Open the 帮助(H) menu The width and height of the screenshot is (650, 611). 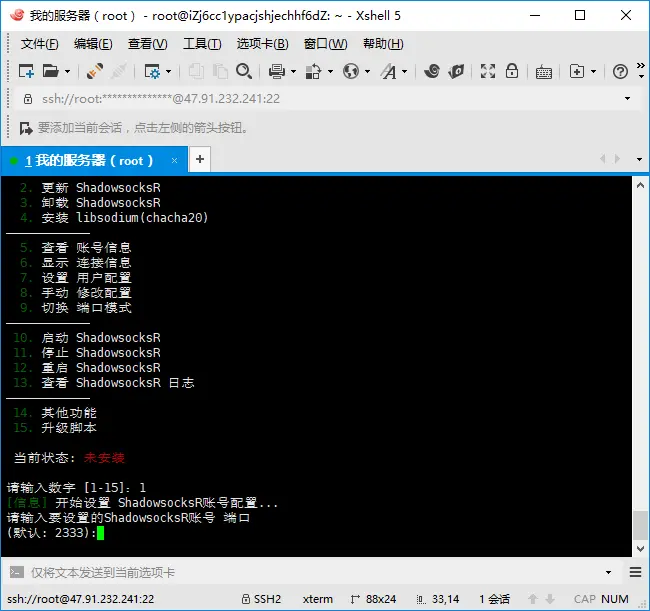pyautogui.click(x=383, y=44)
